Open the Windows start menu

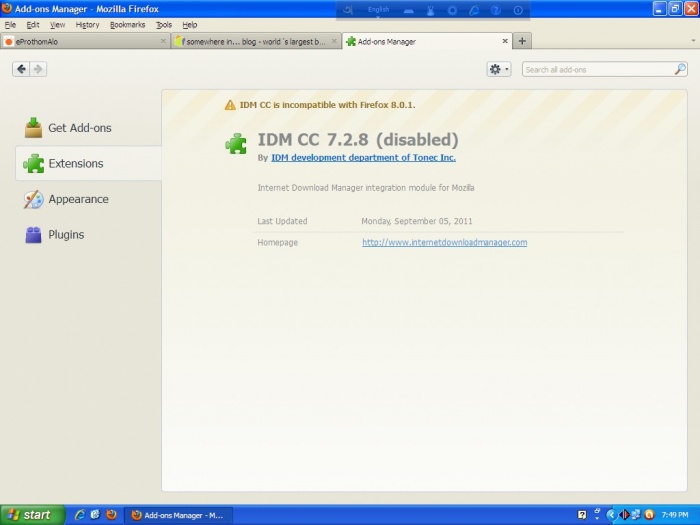tap(32, 515)
